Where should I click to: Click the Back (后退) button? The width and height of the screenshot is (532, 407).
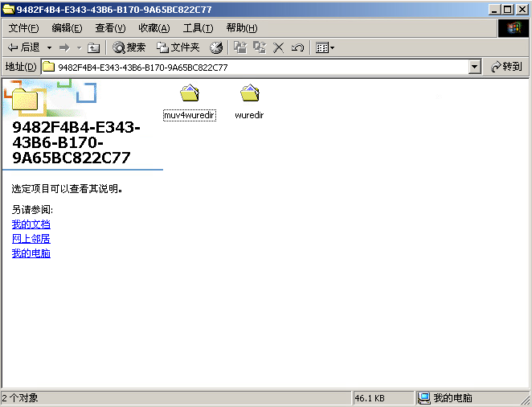[23, 48]
